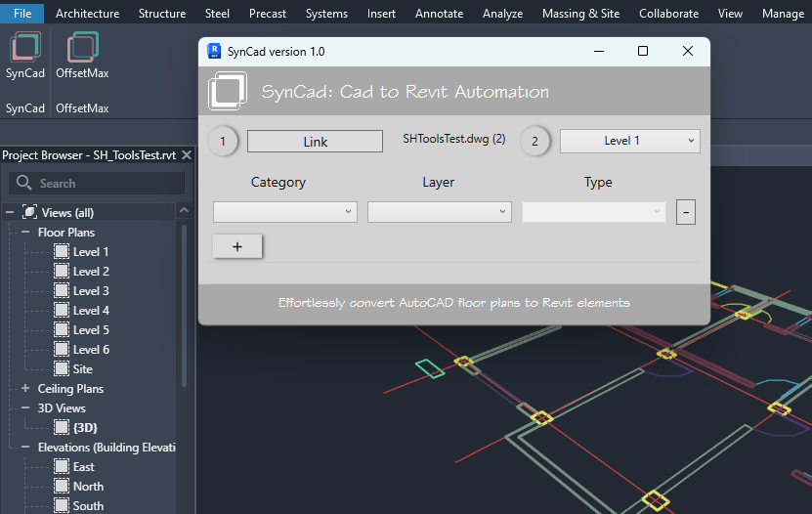Open the File menu

coord(22,13)
